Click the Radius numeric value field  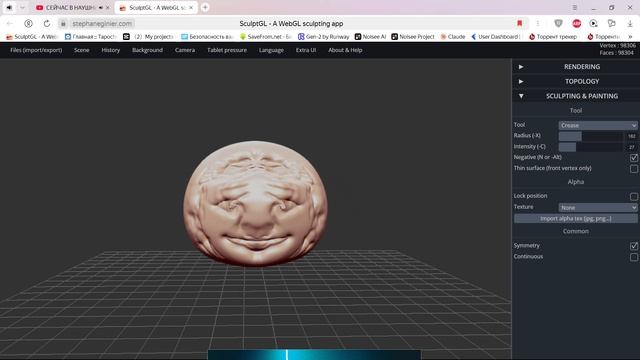[x=631, y=136]
